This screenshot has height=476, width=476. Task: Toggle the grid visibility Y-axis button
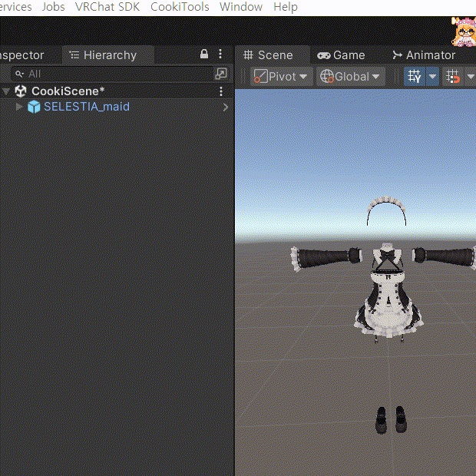pos(415,77)
